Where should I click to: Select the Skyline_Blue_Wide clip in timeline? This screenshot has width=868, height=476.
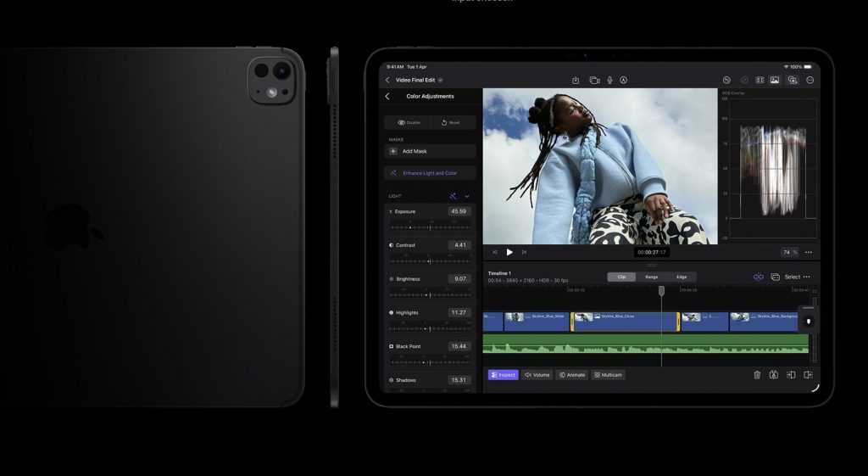537,321
